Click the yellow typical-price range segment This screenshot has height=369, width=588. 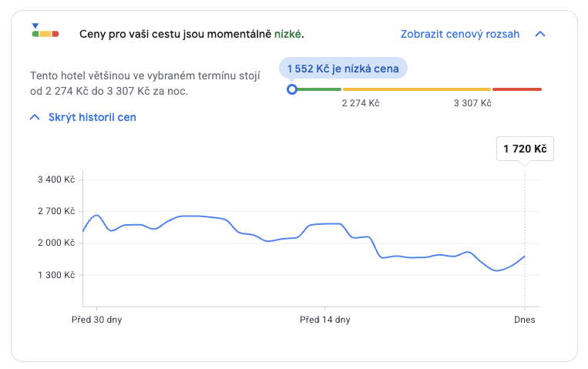[x=416, y=89]
